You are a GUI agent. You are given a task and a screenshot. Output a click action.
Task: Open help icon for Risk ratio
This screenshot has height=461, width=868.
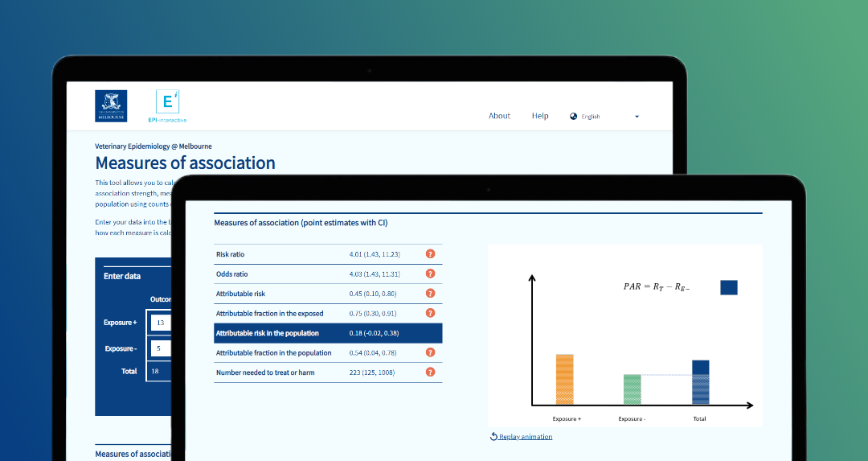[x=430, y=253]
